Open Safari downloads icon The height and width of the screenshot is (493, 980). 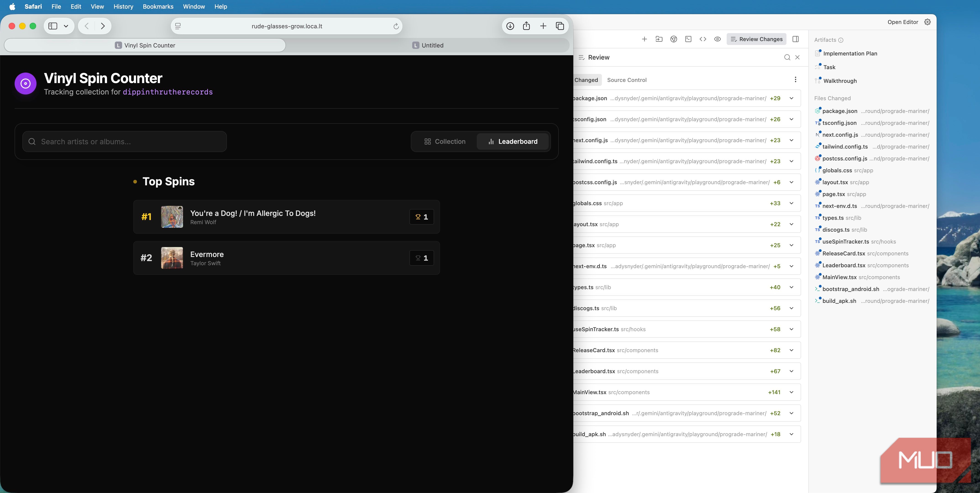click(510, 26)
